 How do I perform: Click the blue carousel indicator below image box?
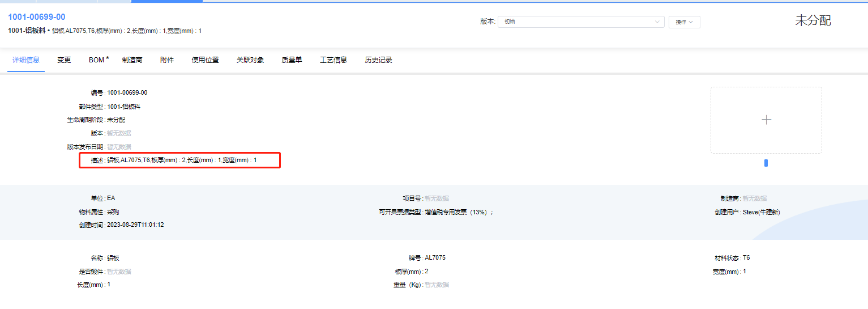(x=766, y=163)
